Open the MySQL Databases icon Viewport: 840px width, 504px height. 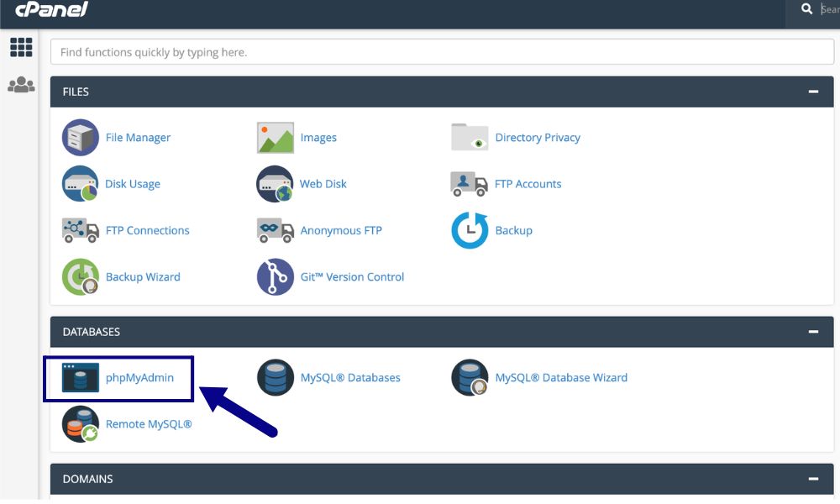tap(276, 378)
